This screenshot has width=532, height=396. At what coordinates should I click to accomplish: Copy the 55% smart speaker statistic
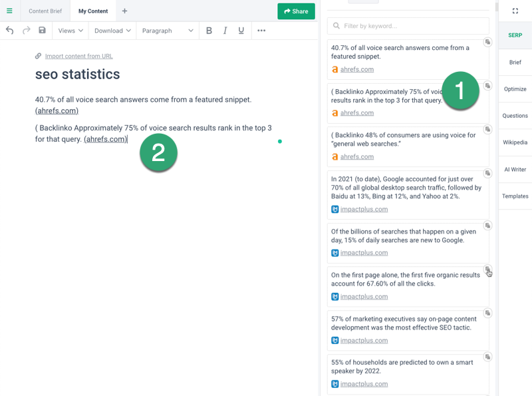(487, 357)
